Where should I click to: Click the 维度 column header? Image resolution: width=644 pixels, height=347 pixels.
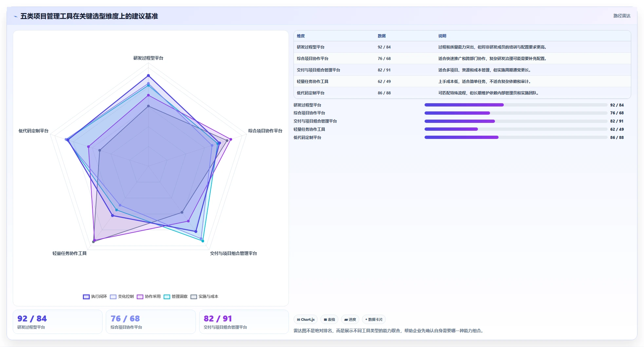point(301,36)
